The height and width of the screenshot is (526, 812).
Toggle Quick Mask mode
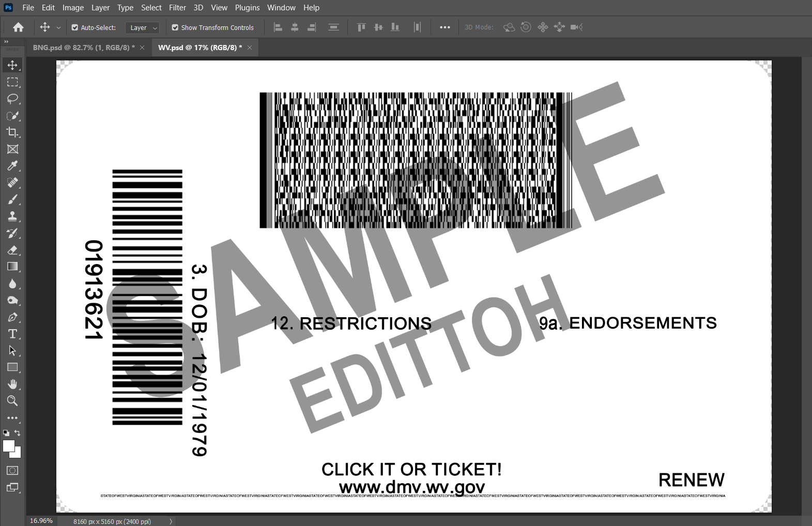(x=12, y=471)
